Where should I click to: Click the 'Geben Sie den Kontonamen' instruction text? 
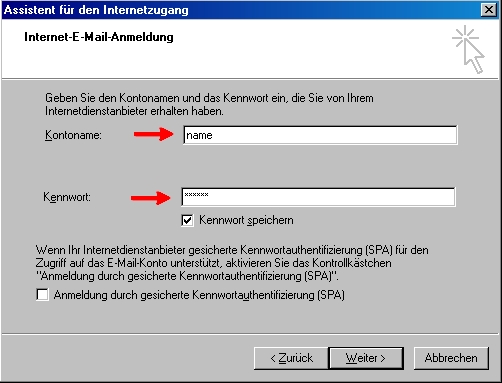click(209, 104)
